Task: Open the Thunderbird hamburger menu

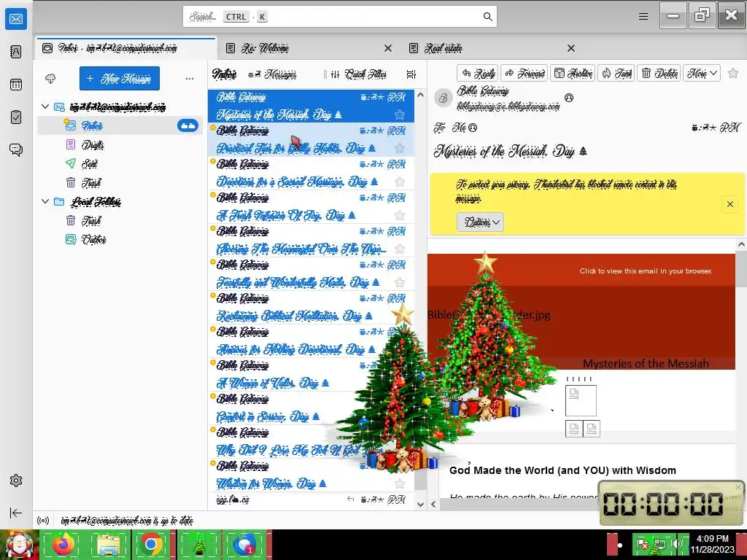Action: tap(643, 17)
